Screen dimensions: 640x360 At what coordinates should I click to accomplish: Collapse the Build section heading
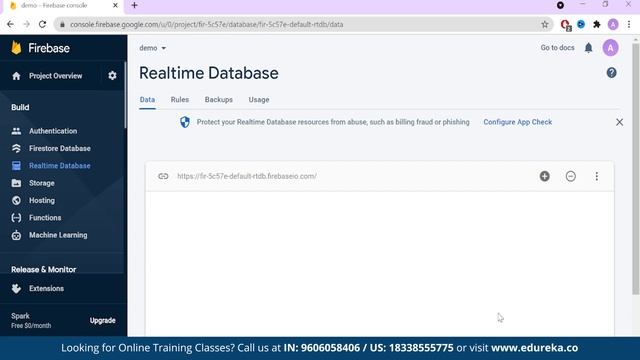point(20,107)
